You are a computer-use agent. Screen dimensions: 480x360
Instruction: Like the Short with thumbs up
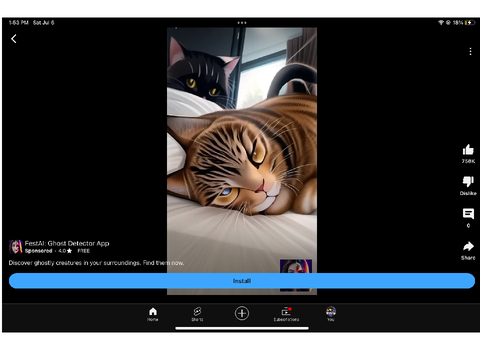[468, 150]
